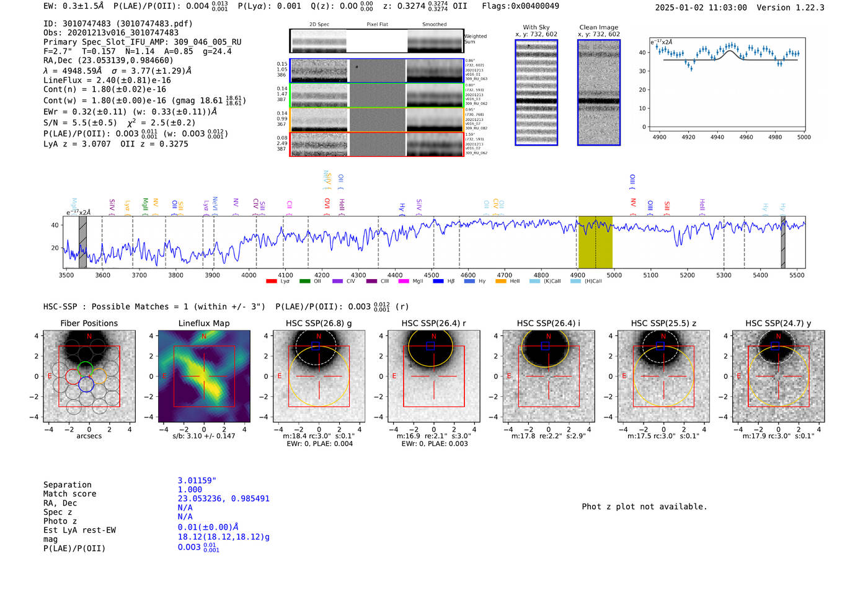Click the Est LyA rest-EW value 0.01(±0.00)Å

coord(208,527)
